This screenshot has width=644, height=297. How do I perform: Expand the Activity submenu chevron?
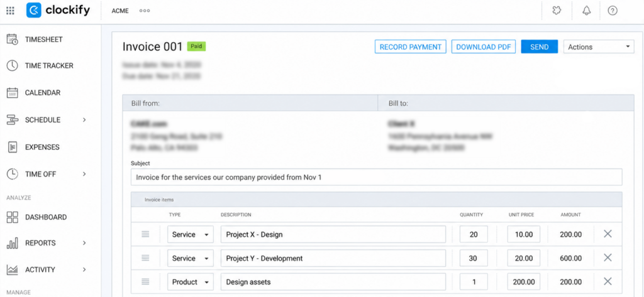click(x=84, y=269)
